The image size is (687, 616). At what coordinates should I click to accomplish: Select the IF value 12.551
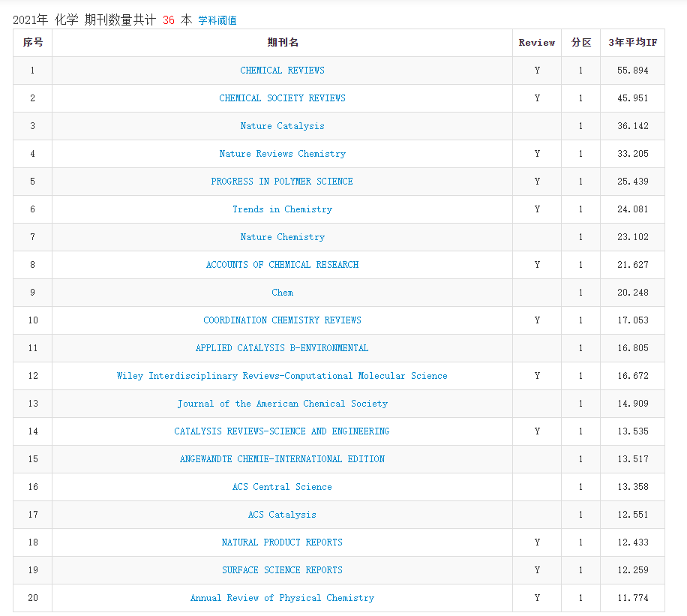(633, 514)
